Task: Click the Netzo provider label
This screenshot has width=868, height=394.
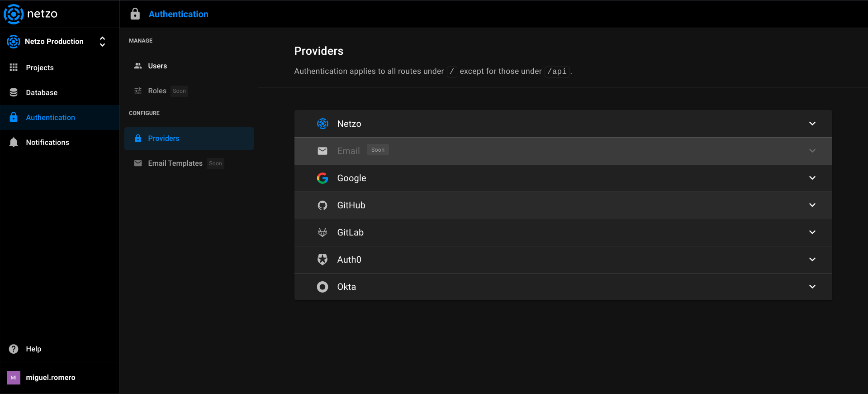Action: [349, 124]
